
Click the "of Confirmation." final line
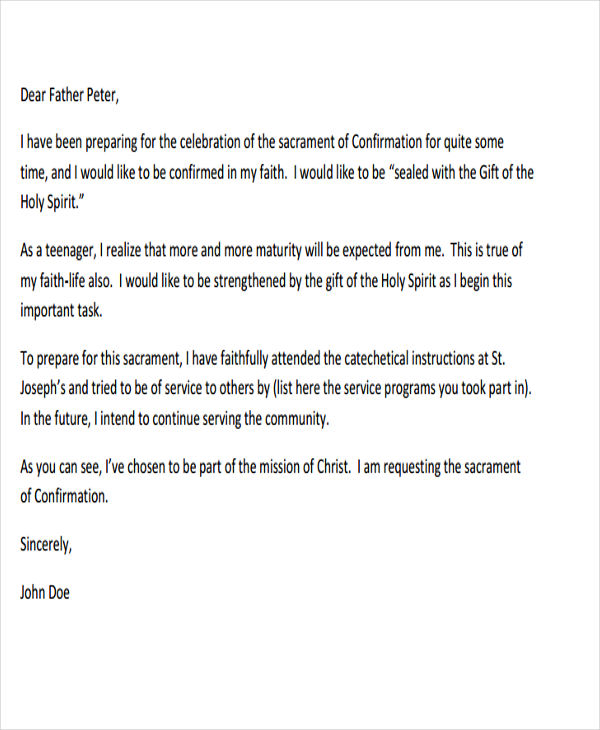[63, 495]
